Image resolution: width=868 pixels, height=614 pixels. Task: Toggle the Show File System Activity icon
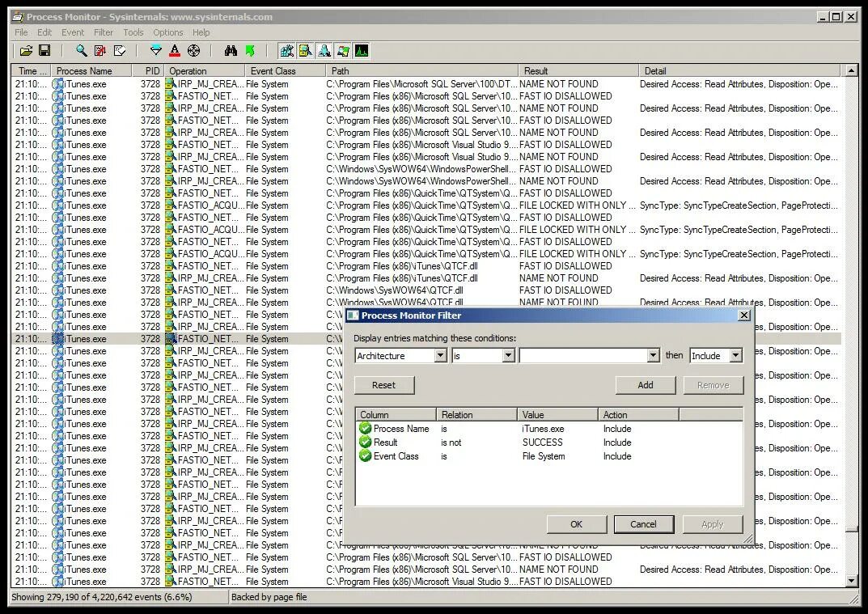tap(306, 51)
